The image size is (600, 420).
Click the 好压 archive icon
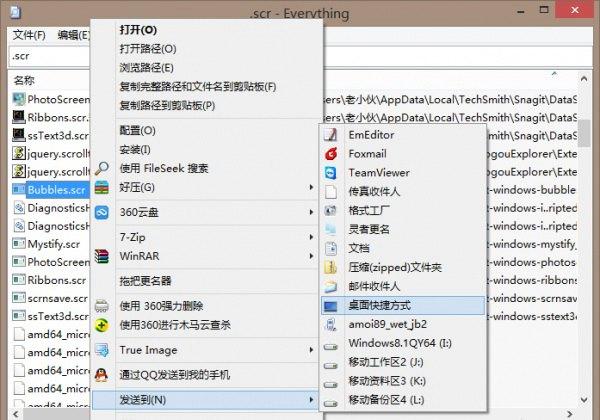102,187
